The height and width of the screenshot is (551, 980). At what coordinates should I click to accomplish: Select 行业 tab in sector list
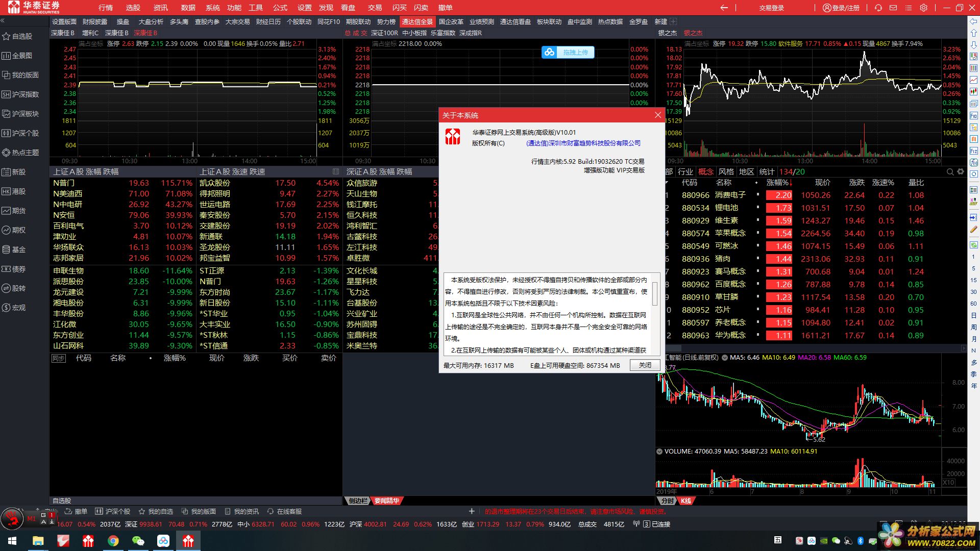coord(685,172)
